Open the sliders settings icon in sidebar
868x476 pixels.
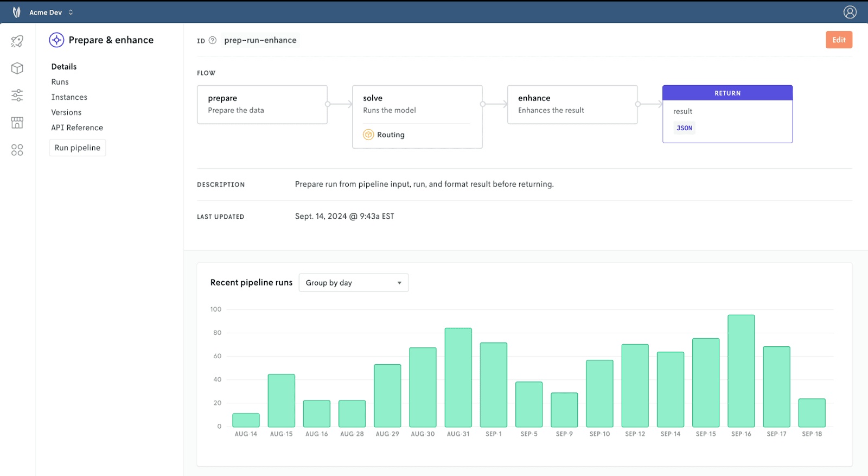(x=17, y=96)
